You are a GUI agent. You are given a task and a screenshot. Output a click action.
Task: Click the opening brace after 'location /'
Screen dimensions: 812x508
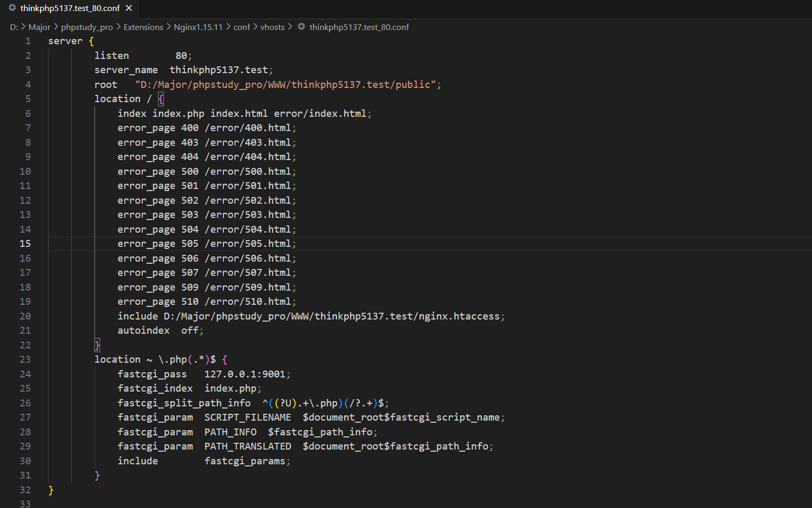point(161,99)
